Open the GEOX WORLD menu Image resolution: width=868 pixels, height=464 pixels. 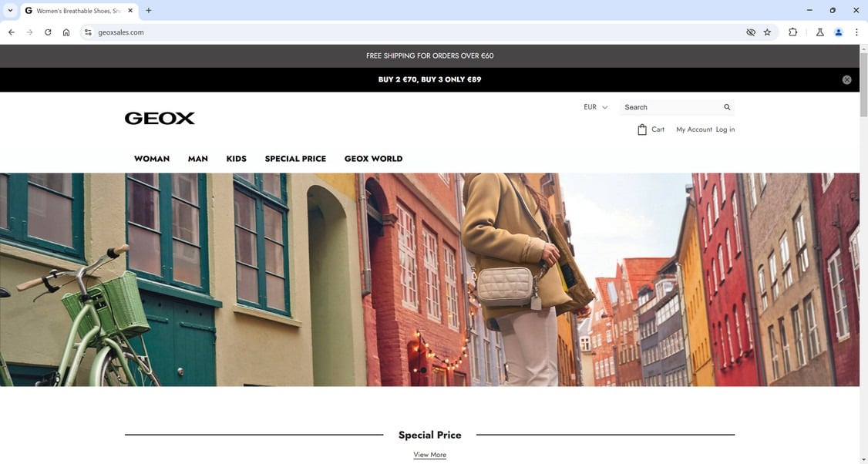[x=374, y=159]
